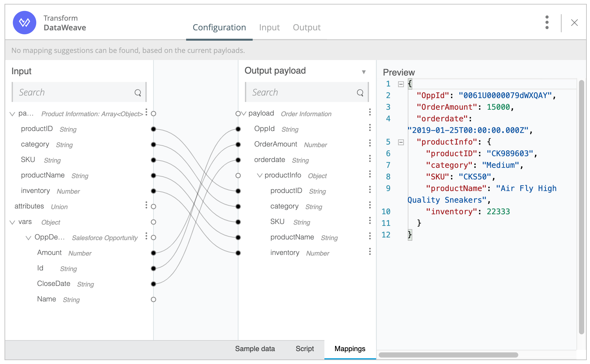The height and width of the screenshot is (364, 590).
Task: Switch to the Script tab
Action: [304, 349]
